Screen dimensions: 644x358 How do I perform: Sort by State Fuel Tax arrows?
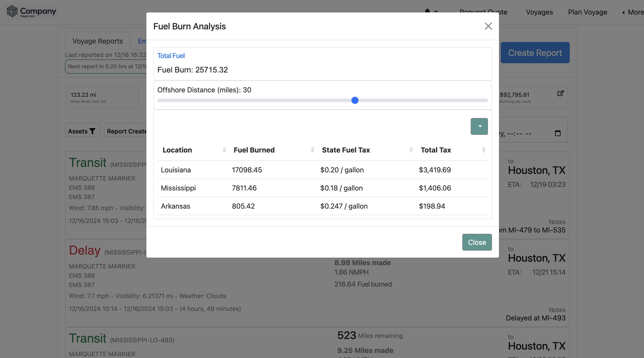(x=411, y=150)
